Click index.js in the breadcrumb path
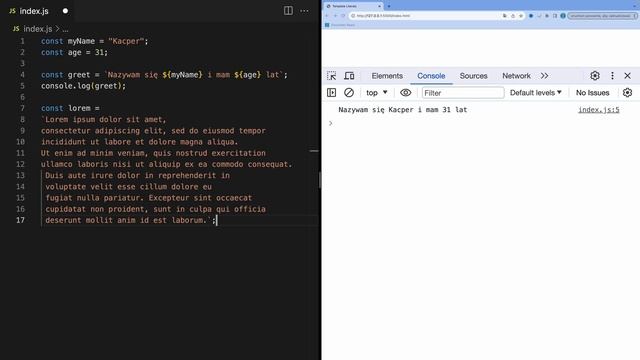This screenshot has width=640, height=360. tap(38, 29)
